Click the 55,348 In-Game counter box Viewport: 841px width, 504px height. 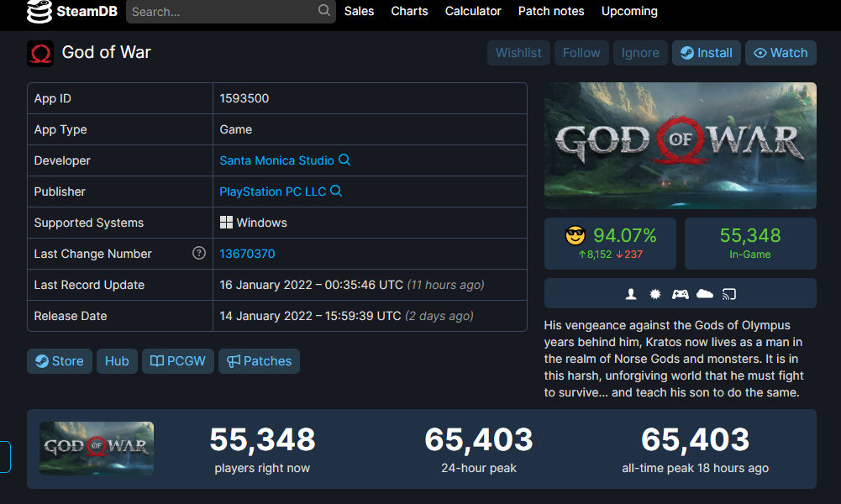pos(750,244)
